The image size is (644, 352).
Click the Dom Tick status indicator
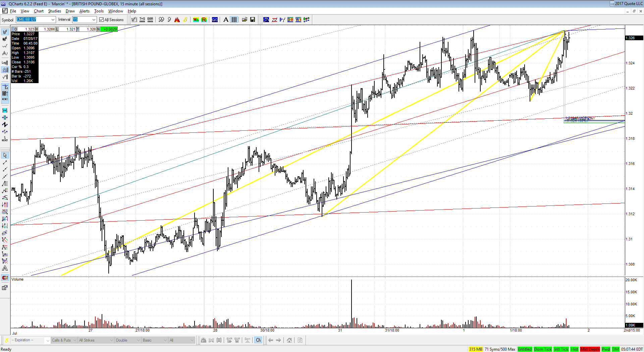543,349
